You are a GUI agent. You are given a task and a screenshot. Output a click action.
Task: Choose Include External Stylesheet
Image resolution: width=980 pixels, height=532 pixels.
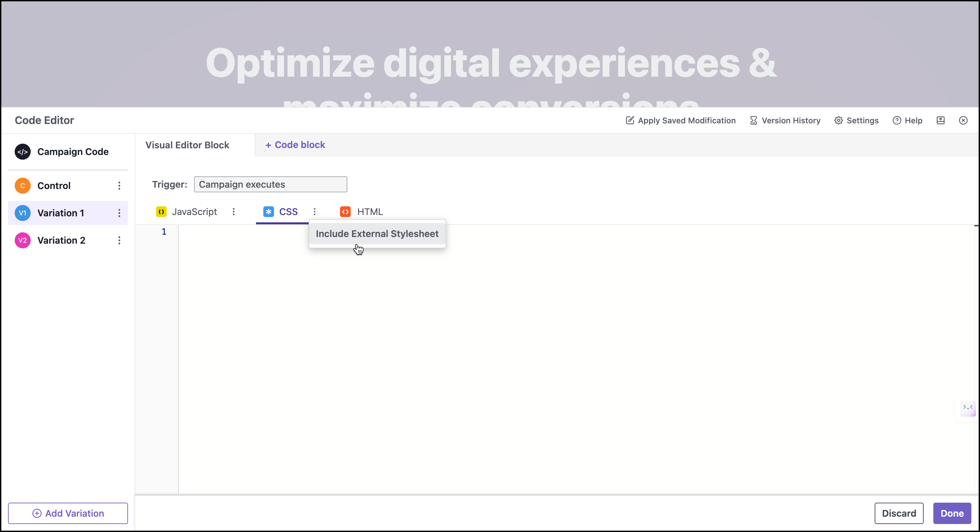tap(377, 233)
